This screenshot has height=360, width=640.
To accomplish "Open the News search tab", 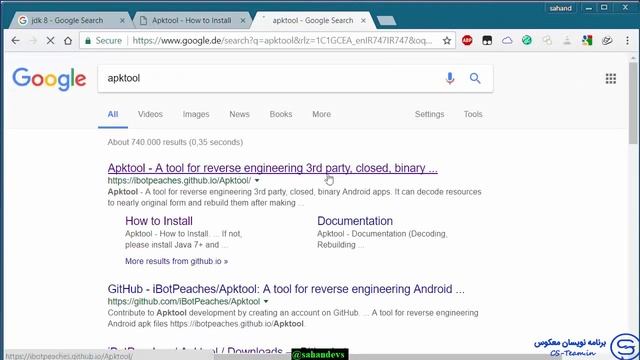I will (x=239, y=114).
